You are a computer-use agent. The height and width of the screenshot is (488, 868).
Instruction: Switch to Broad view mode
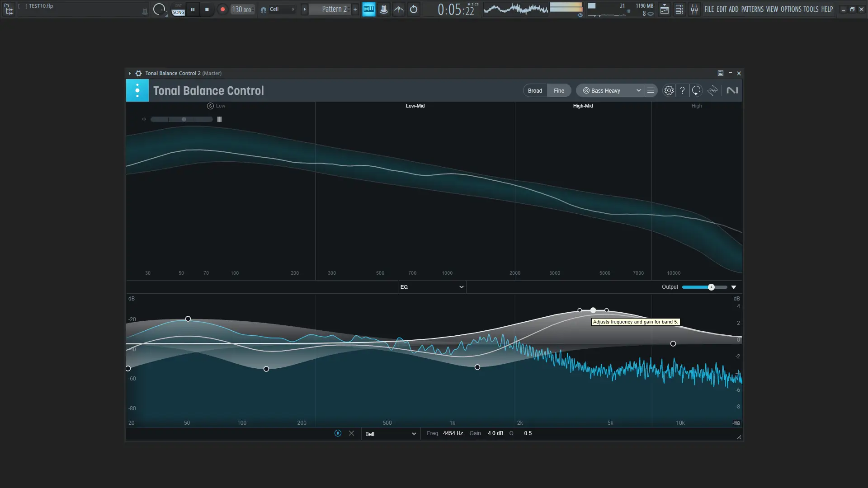click(x=535, y=90)
